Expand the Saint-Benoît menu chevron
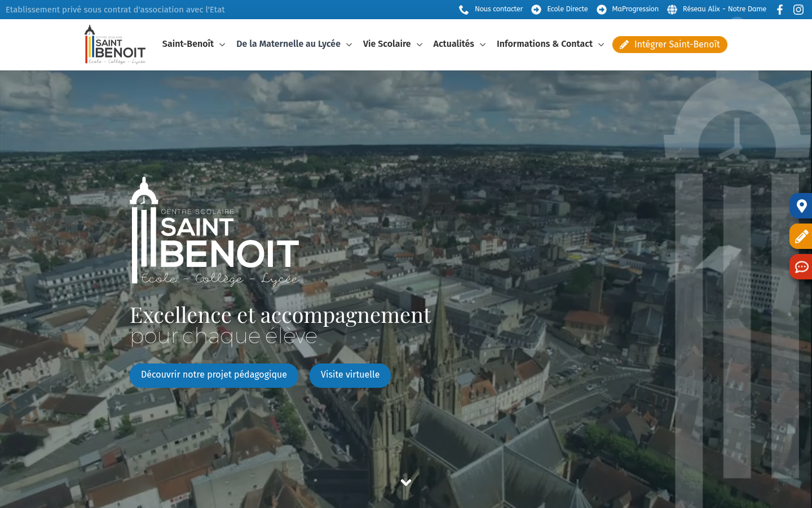The height and width of the screenshot is (508, 812). click(222, 45)
